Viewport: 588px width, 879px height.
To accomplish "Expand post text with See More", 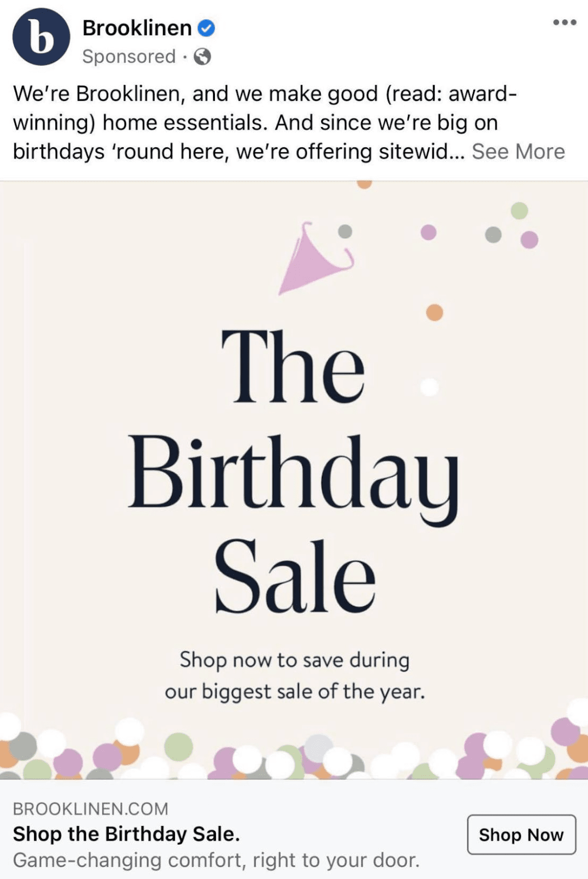I will (518, 151).
